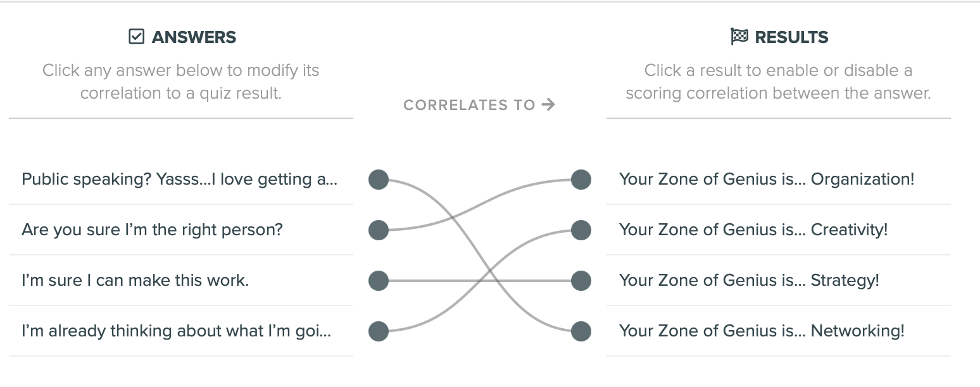Click connector dot for 'Public speaking?' answer
The height and width of the screenshot is (387, 980).
pyautogui.click(x=379, y=180)
